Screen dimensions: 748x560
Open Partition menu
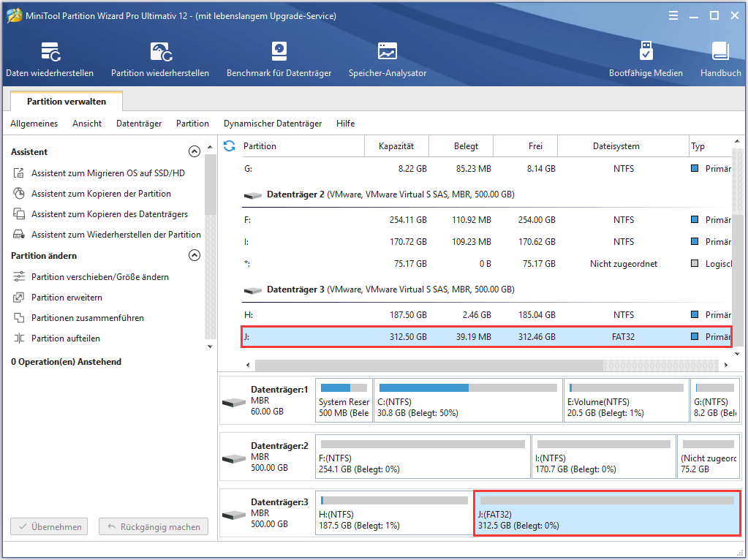(x=192, y=124)
